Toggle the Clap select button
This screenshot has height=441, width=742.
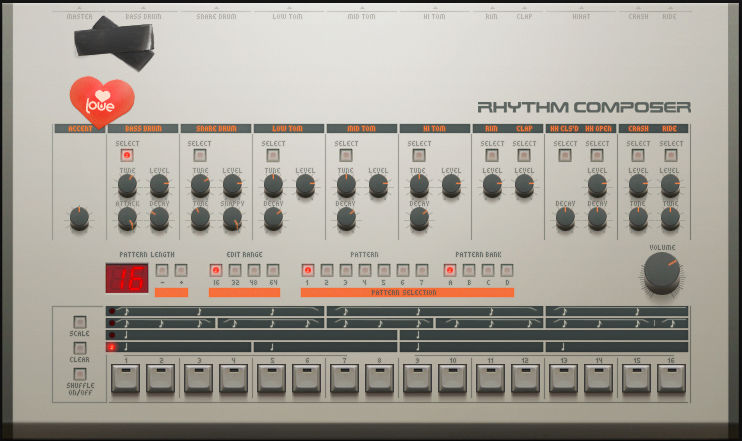(x=524, y=155)
